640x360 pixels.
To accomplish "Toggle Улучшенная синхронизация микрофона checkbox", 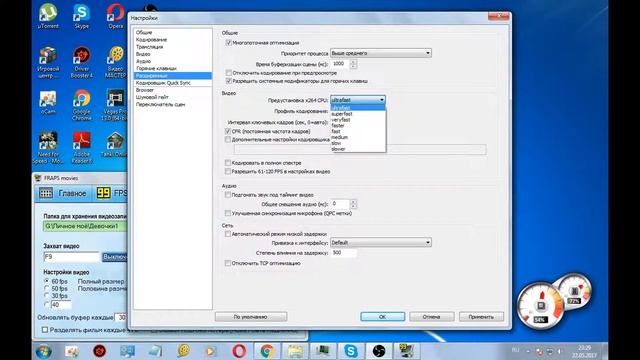I will 228,213.
